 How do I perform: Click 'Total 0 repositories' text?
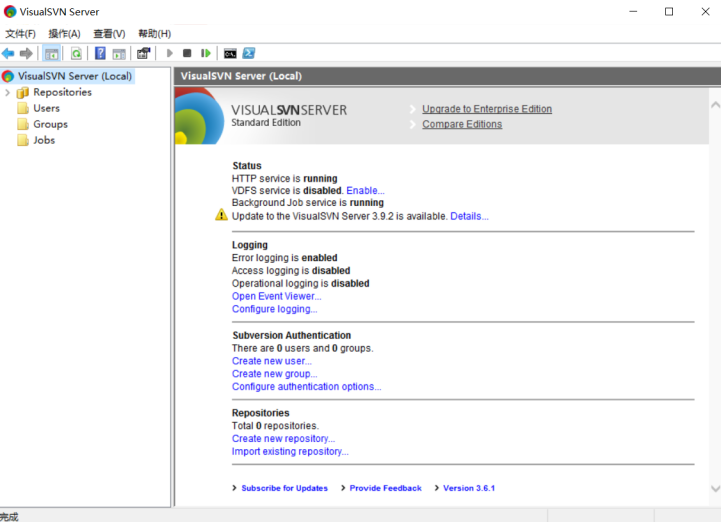[275, 426]
